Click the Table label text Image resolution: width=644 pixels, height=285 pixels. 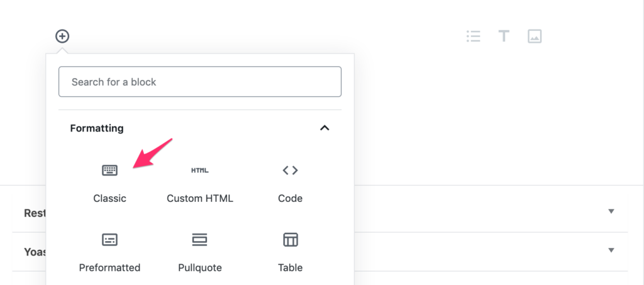(290, 267)
